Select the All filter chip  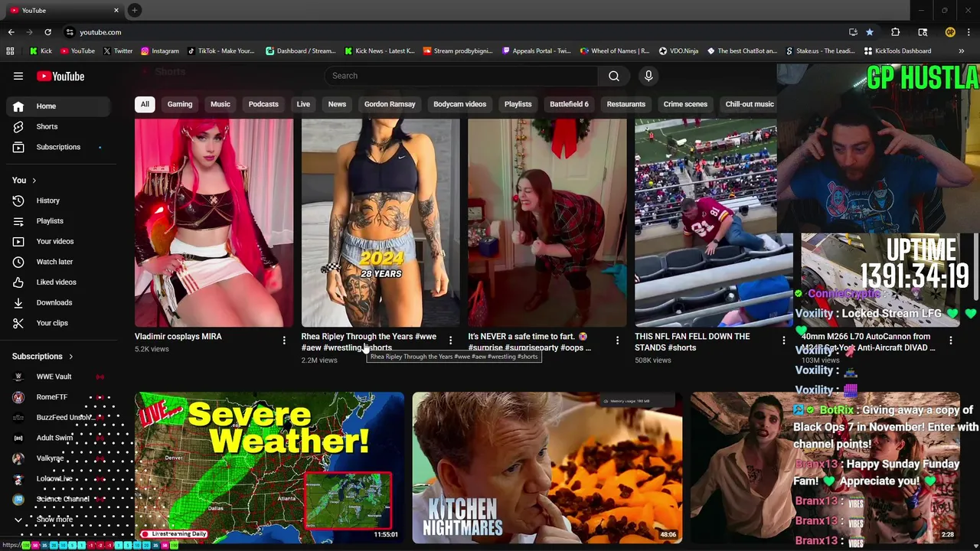pyautogui.click(x=145, y=104)
